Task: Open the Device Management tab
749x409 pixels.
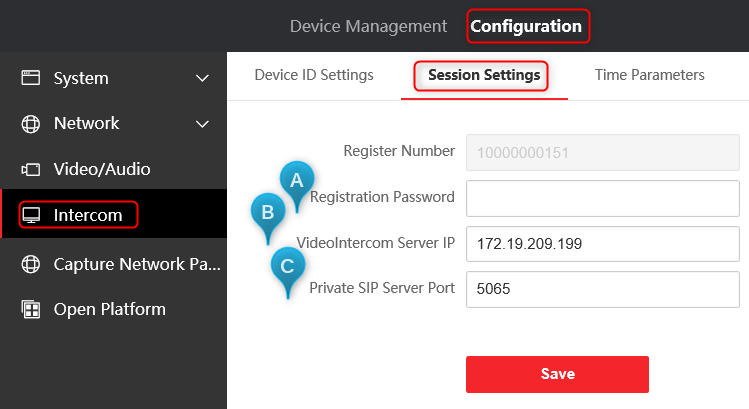Action: (368, 26)
